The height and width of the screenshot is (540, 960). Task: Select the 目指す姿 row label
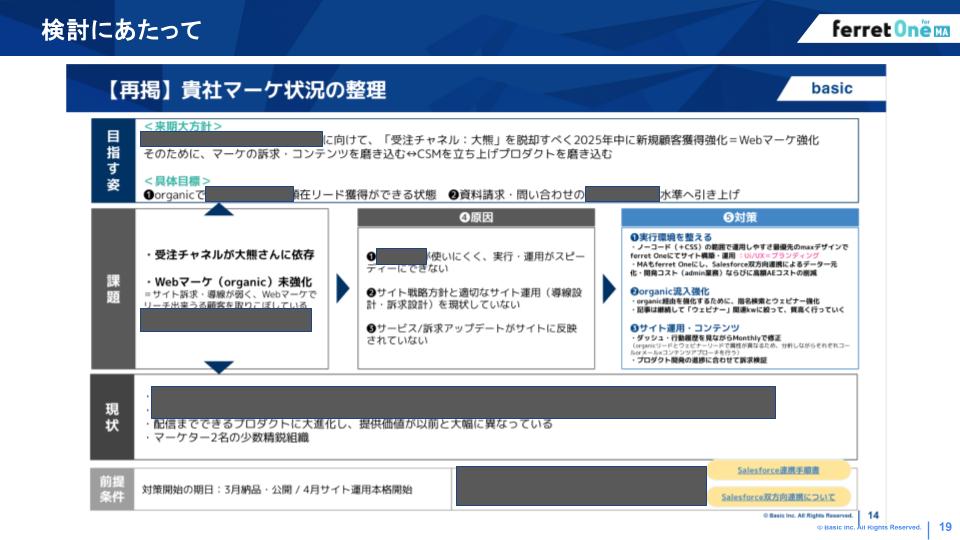(112, 160)
